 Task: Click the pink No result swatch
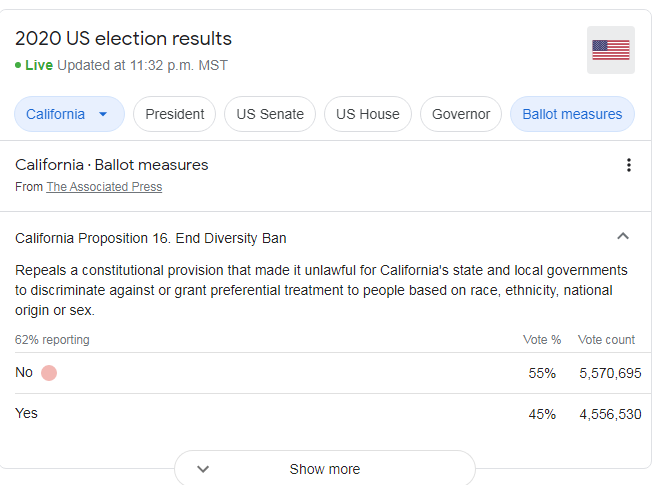[x=49, y=373]
